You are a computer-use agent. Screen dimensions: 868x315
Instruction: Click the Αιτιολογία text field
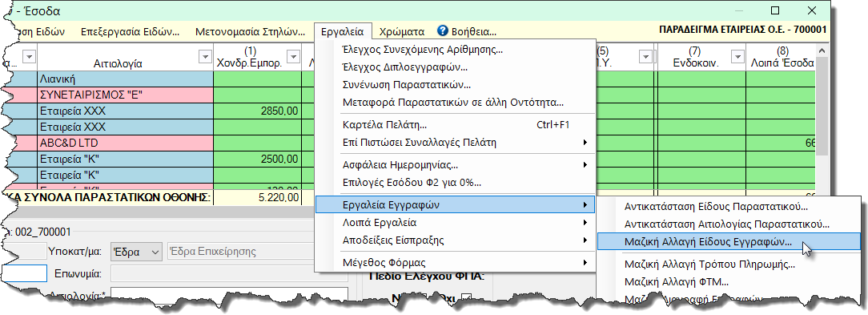pos(230,294)
